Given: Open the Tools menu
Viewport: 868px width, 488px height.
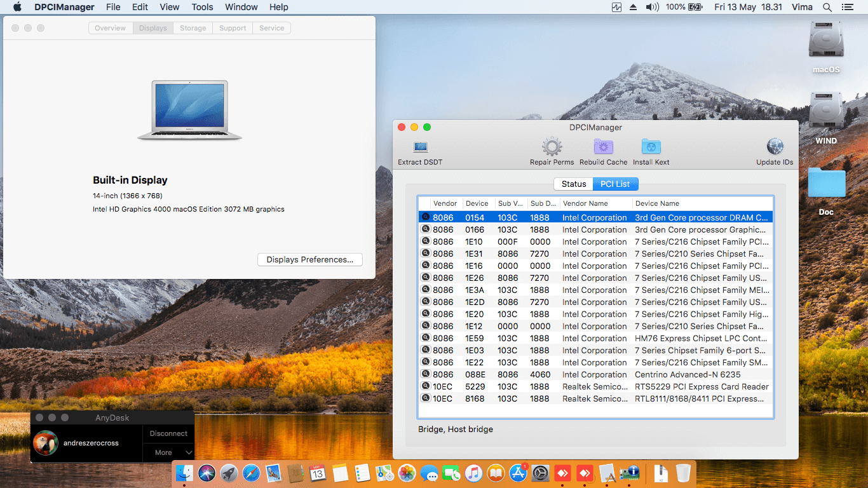Looking at the screenshot, I should pyautogui.click(x=202, y=7).
